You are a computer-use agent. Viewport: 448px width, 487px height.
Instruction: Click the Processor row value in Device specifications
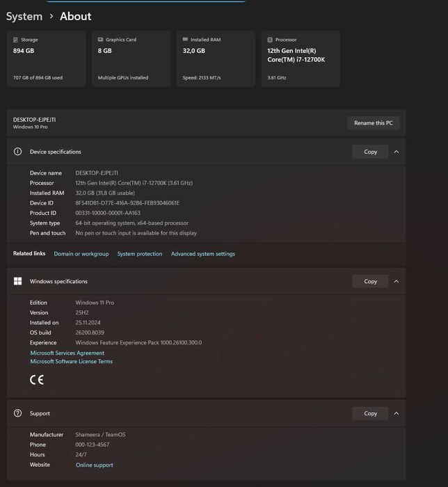click(134, 183)
